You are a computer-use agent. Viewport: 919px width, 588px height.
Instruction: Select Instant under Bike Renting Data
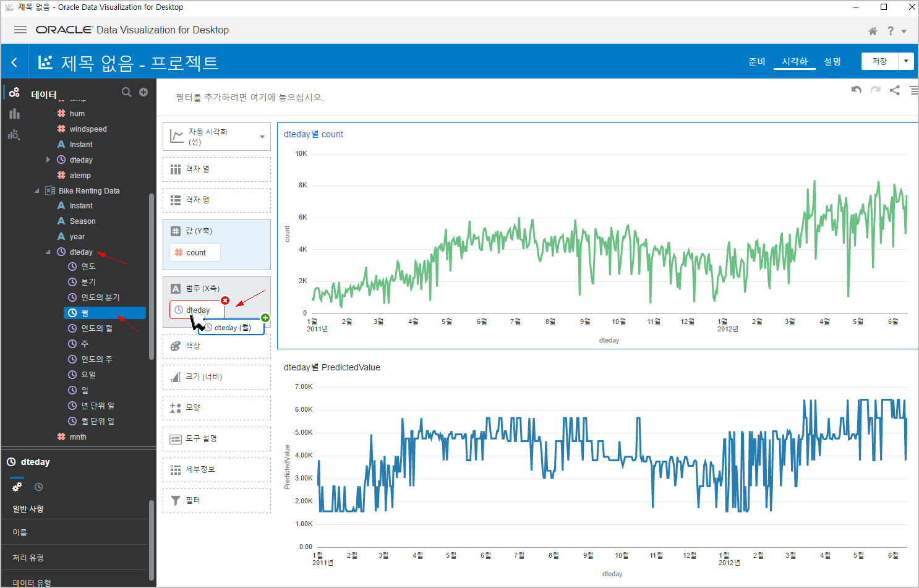tap(81, 206)
